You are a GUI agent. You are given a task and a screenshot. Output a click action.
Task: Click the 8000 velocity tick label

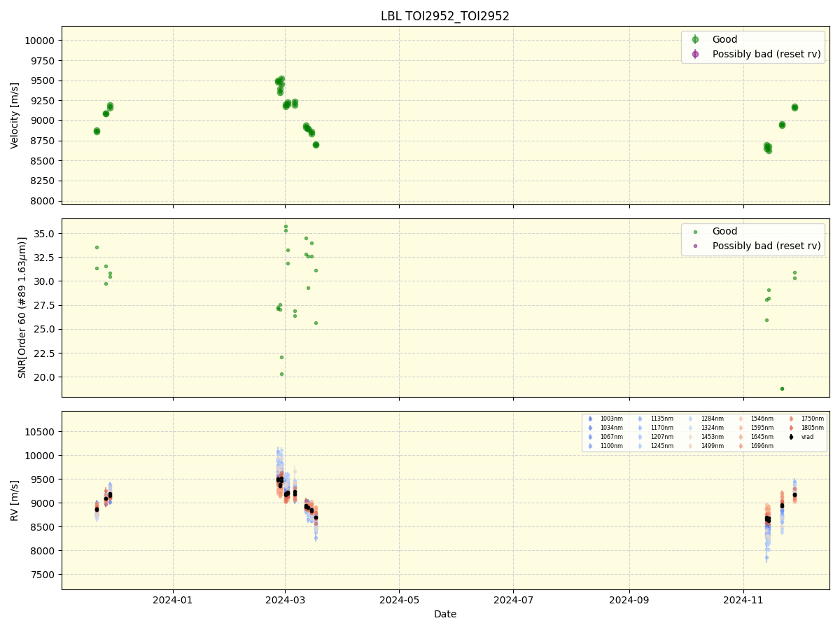click(42, 201)
